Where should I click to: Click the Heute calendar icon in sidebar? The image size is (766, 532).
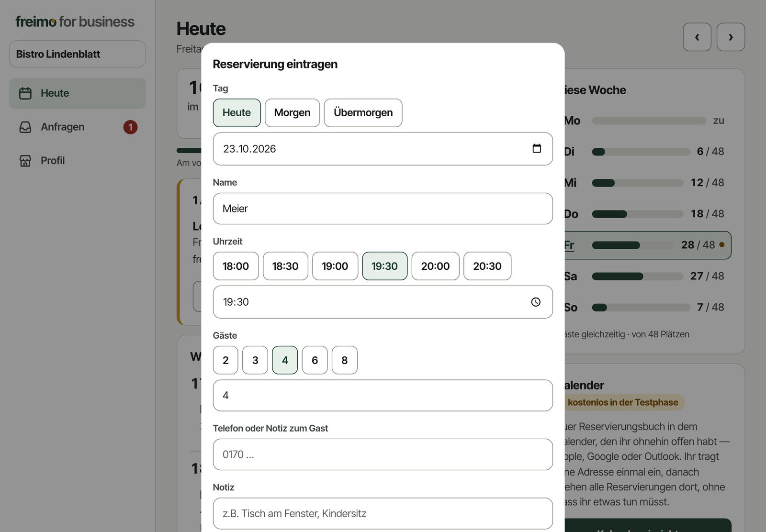point(25,93)
